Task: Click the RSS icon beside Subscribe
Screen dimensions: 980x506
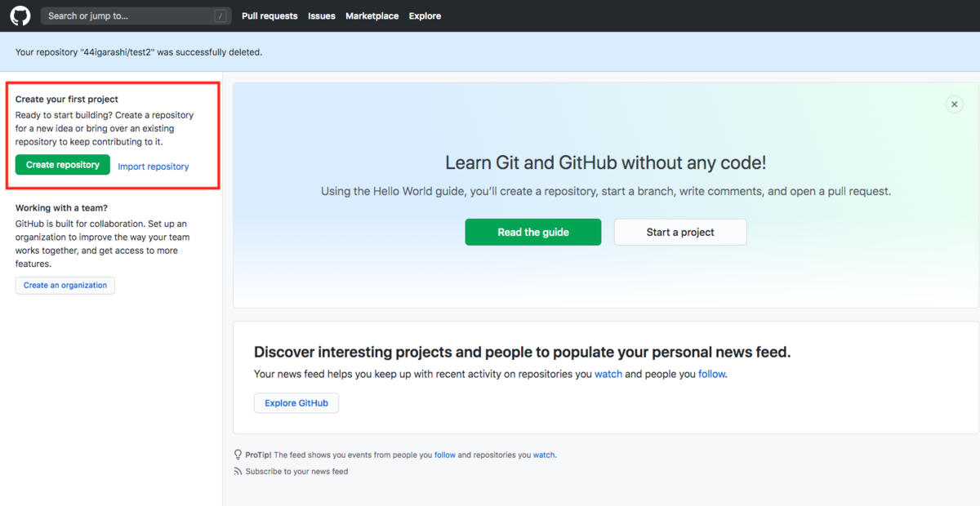Action: tap(238, 472)
